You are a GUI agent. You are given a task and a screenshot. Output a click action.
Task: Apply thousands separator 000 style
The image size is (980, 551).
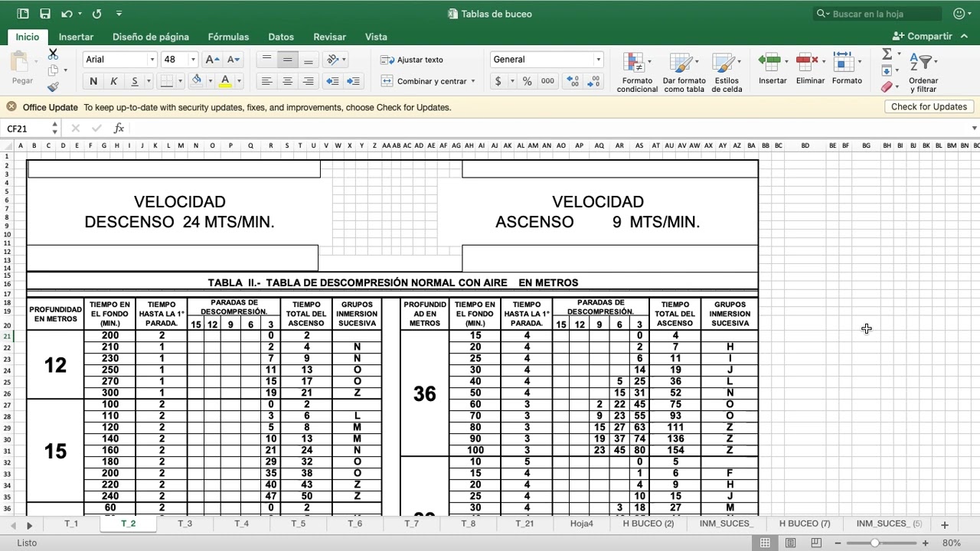coord(547,81)
